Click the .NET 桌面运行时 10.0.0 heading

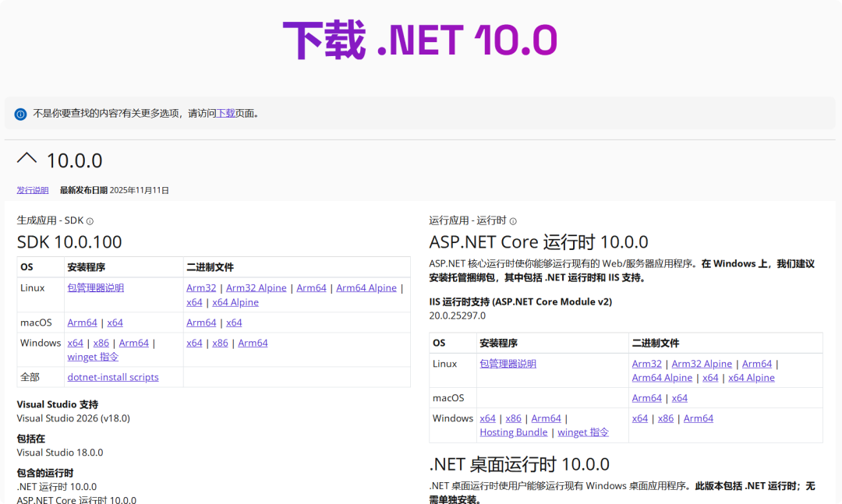click(x=519, y=464)
